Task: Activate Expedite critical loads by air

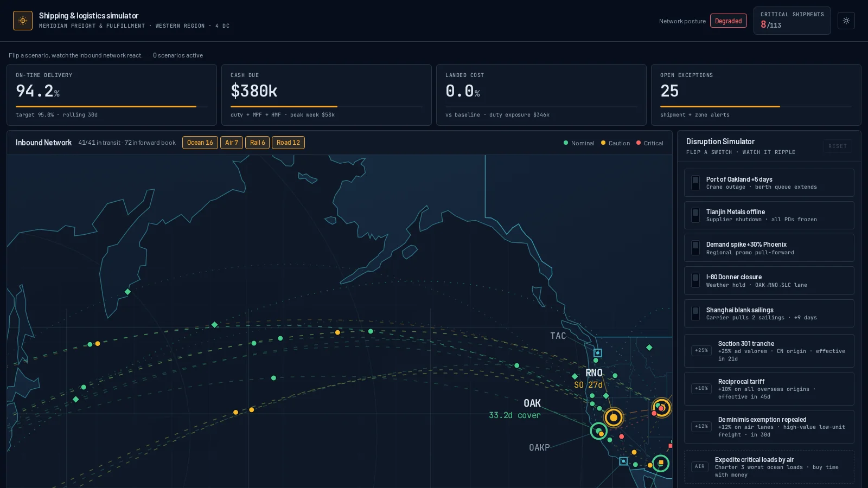Action: [x=769, y=467]
